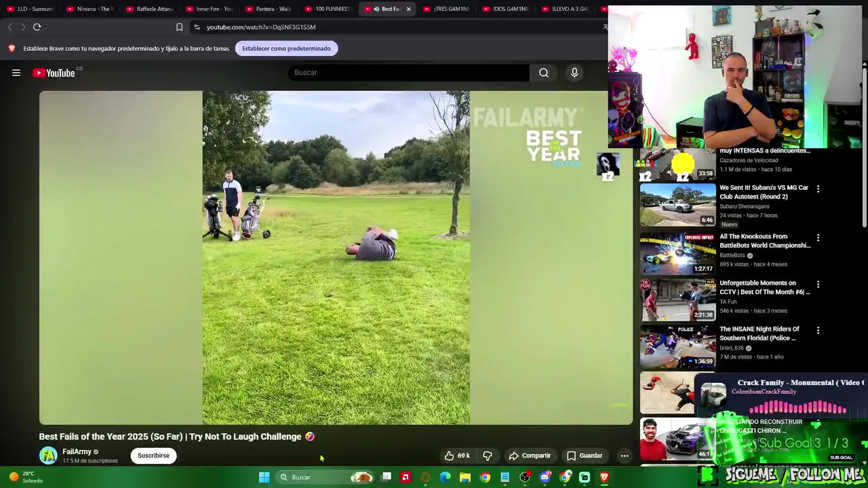868x488 pixels.
Task: Switch to the 100 FUNNIEST browser tab
Action: 328,9
